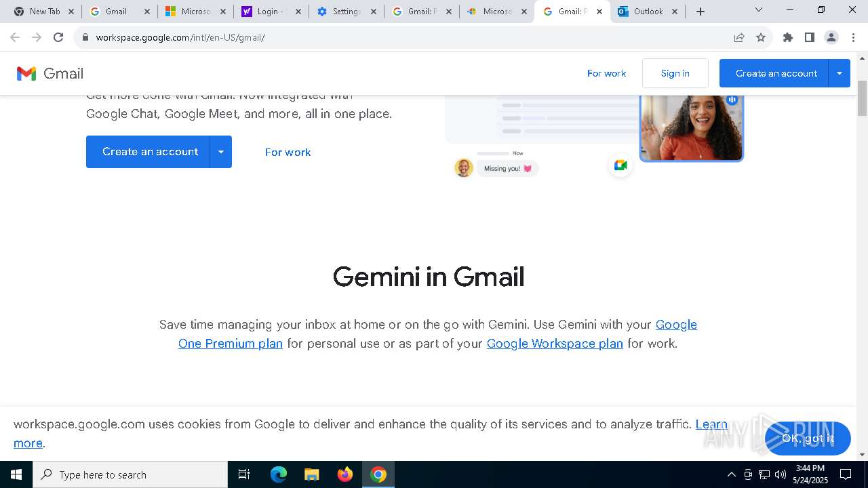The width and height of the screenshot is (868, 488).
Task: Click the video call woman thumbnail
Action: (x=692, y=127)
